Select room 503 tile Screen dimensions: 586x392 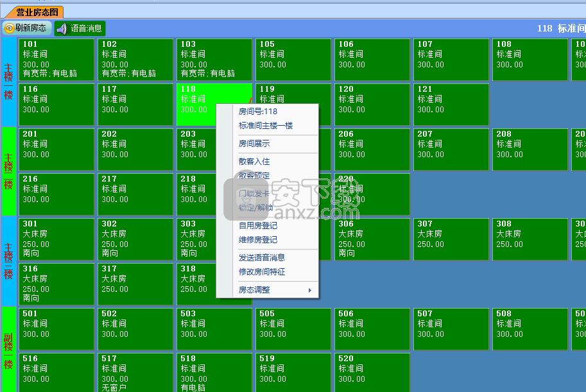(214, 329)
